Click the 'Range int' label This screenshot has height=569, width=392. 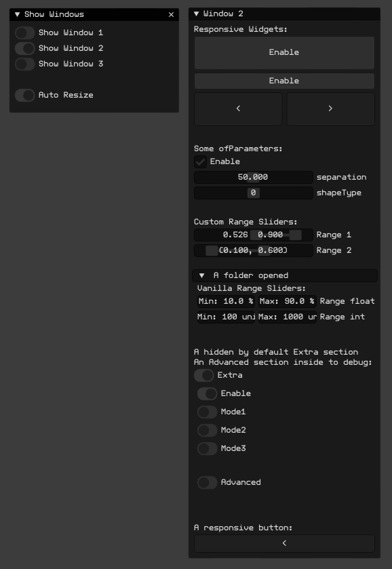pos(342,317)
